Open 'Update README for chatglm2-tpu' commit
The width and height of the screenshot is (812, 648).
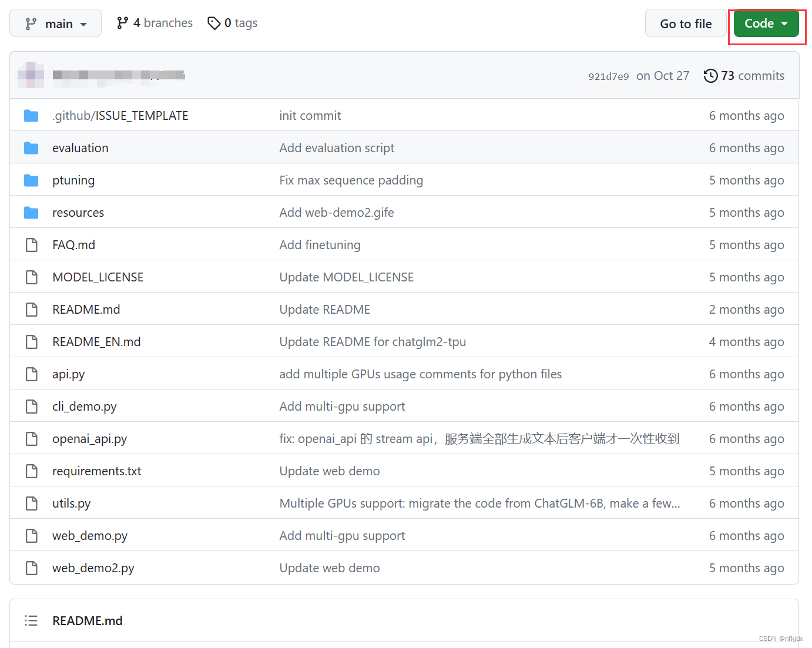[373, 342]
